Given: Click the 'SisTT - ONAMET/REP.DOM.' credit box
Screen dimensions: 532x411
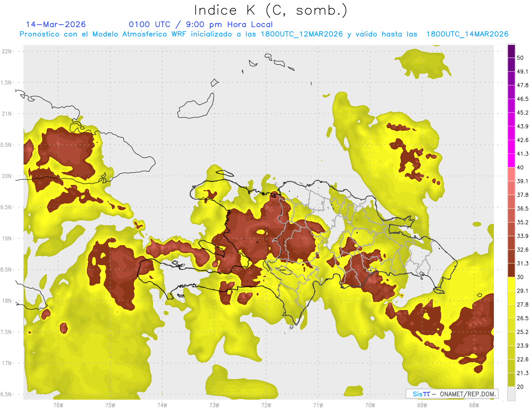Looking at the screenshot, I should [x=452, y=394].
